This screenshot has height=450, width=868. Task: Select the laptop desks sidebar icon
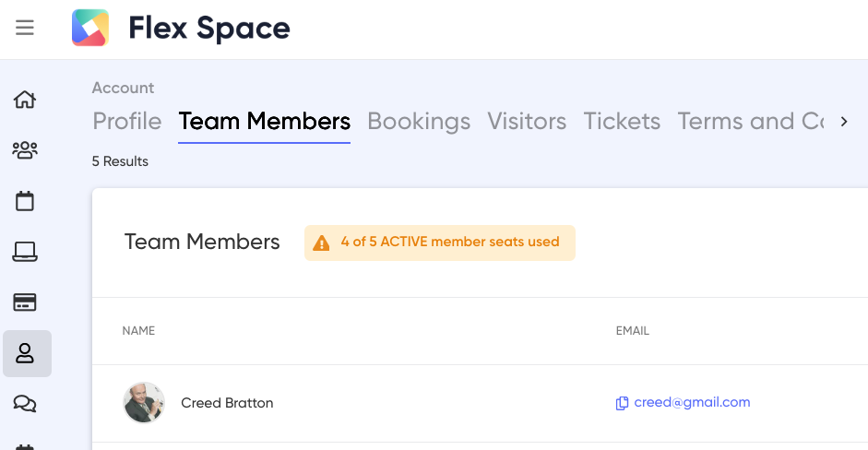(25, 252)
